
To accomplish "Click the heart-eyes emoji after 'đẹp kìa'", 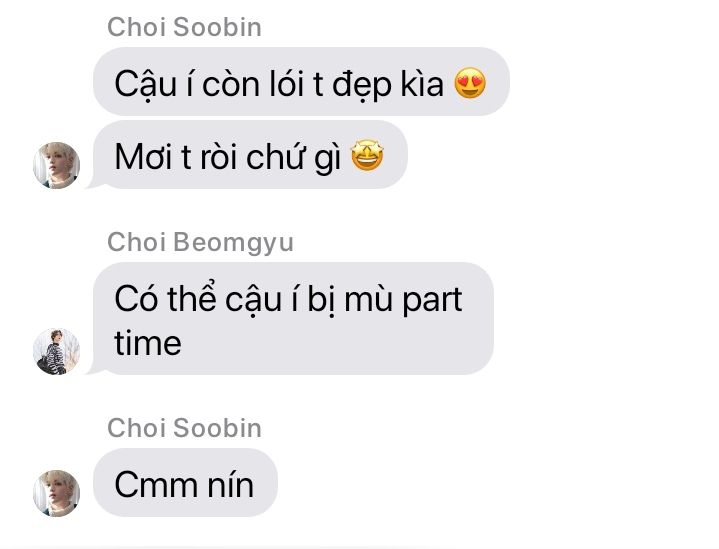I will pos(470,83).
